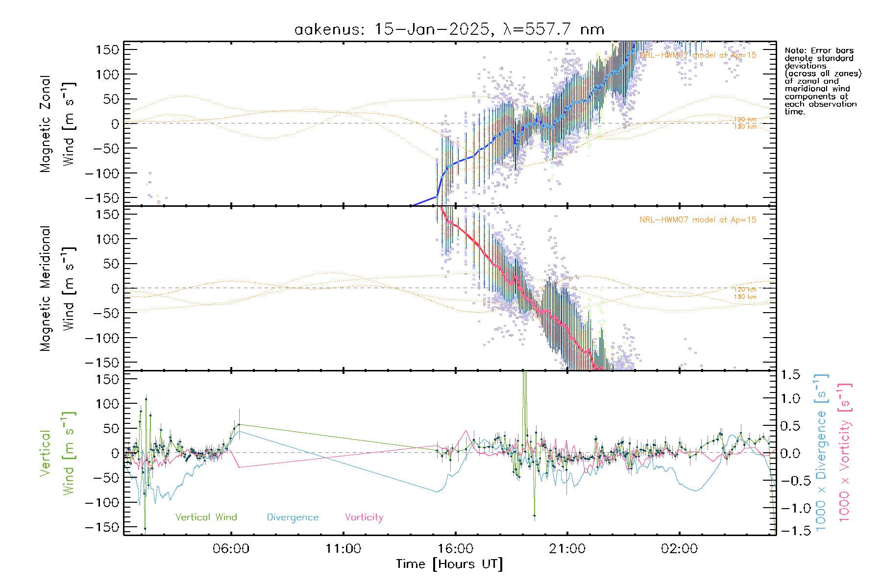Click the 06:00 time axis label
Image resolution: width=882 pixels, height=588 pixels.
point(231,549)
